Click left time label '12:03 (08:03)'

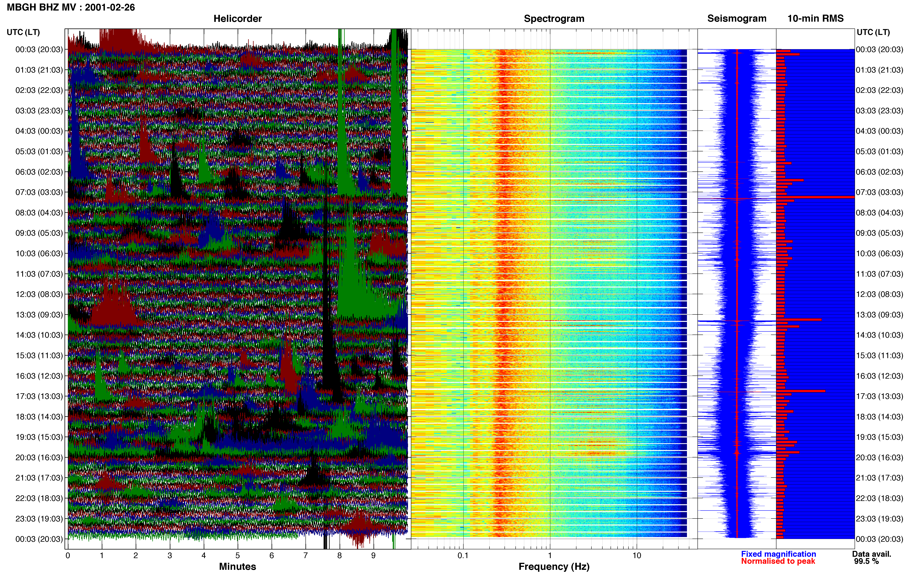point(39,294)
